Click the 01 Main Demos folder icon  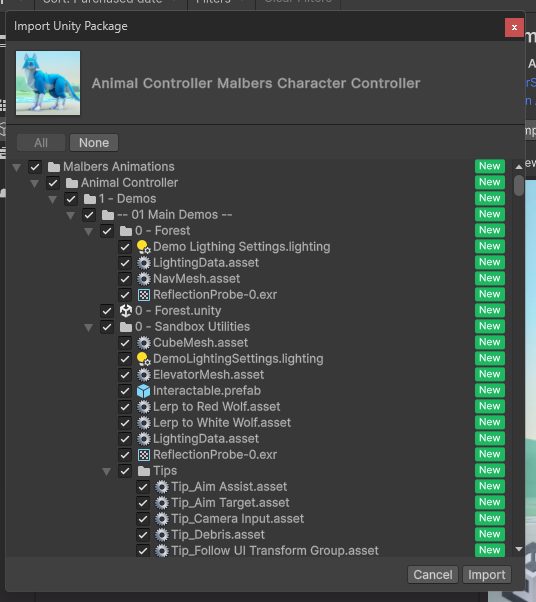[x=108, y=215]
